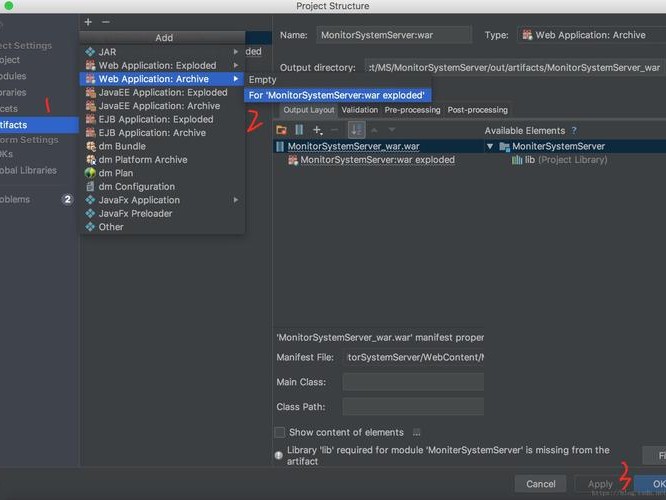
Task: Switch to Validation tab
Action: pos(360,110)
